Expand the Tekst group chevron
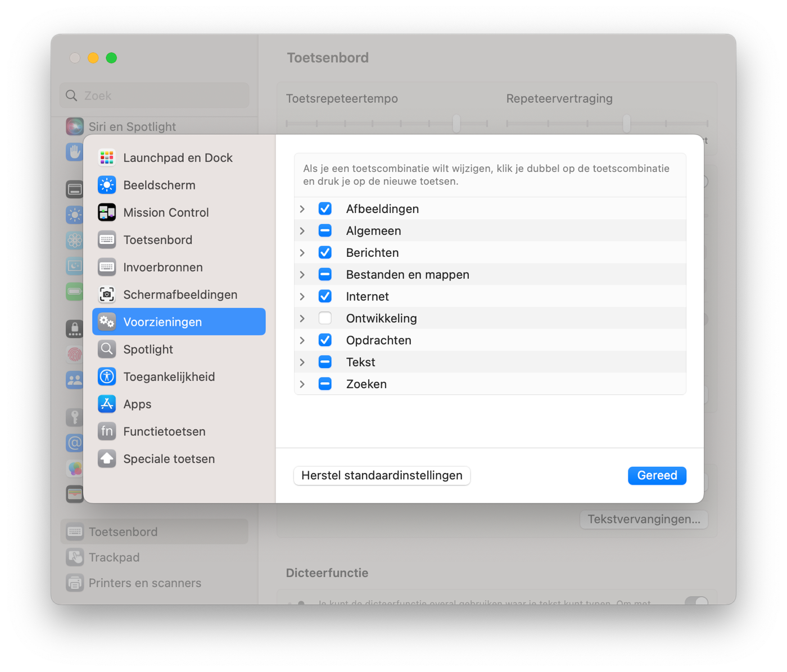787x672 pixels. click(302, 362)
